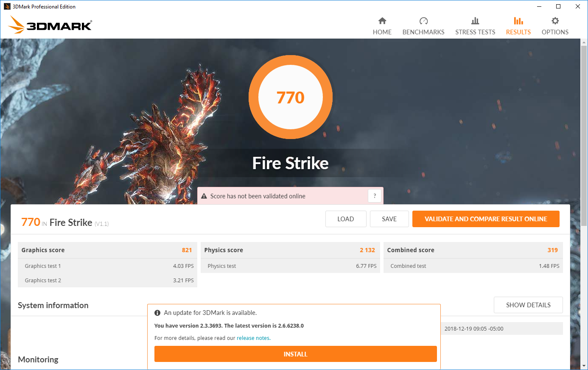Install the 3DMark update
Image resolution: width=588 pixels, height=370 pixels.
(x=295, y=354)
